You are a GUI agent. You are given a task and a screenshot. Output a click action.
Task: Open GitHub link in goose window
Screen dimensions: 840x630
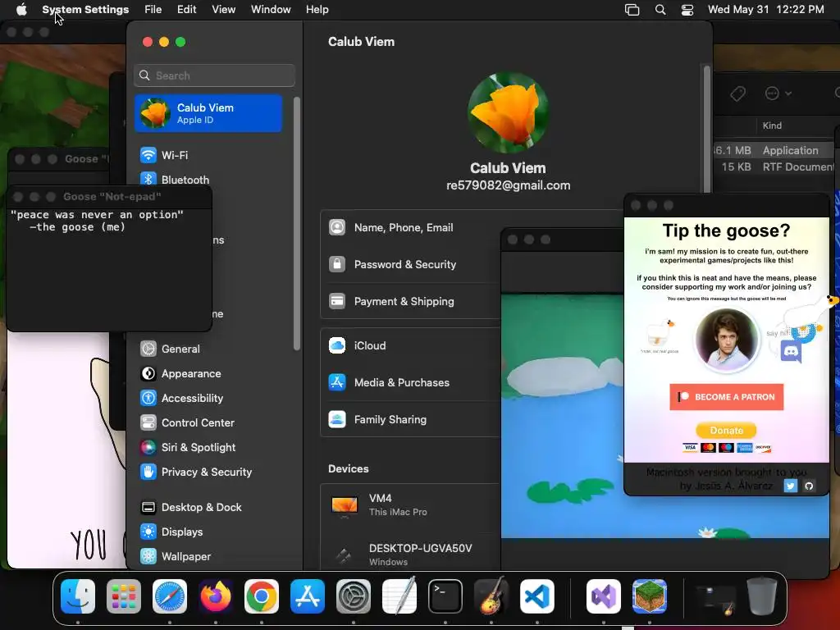[809, 486]
